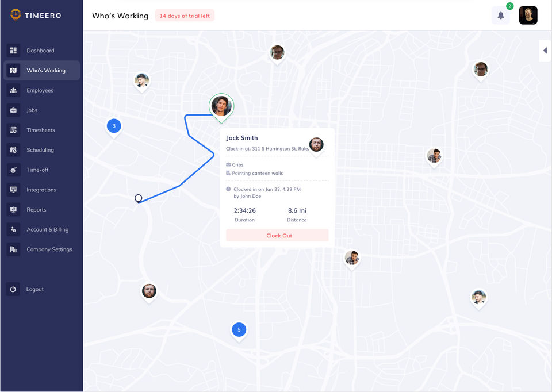Click the Employees group icon

click(13, 90)
